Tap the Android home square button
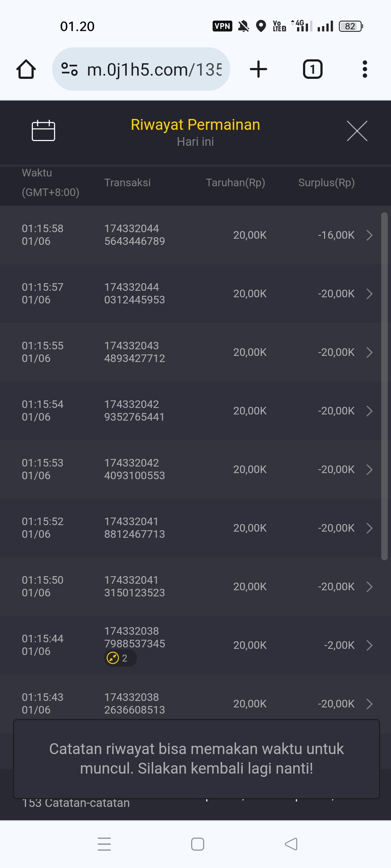The width and height of the screenshot is (391, 868). coord(198,844)
